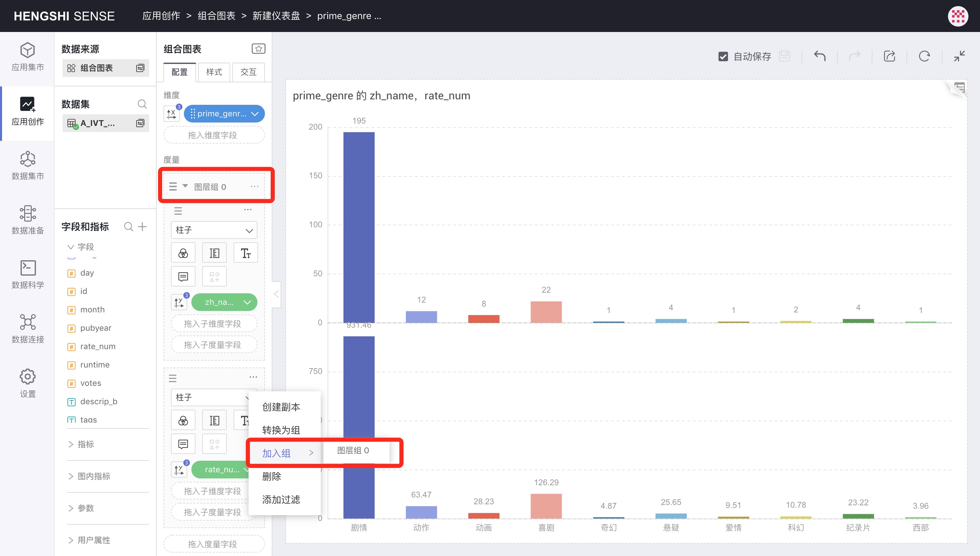Switch to the 交互 tab

(x=248, y=72)
